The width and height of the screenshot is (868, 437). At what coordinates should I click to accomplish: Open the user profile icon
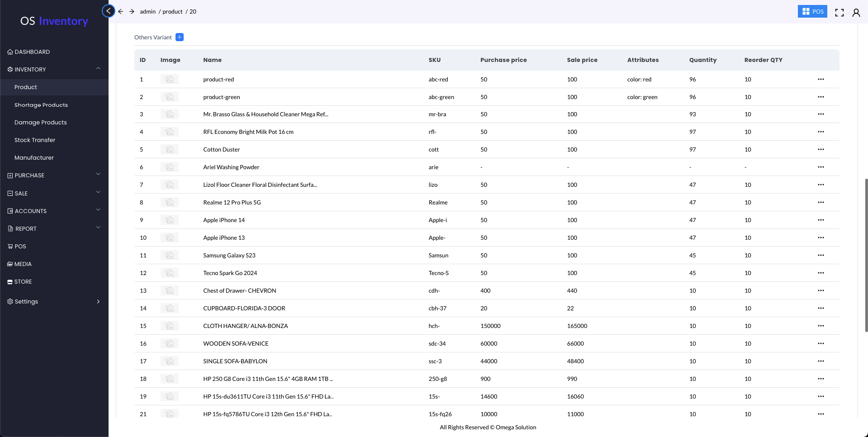(856, 12)
